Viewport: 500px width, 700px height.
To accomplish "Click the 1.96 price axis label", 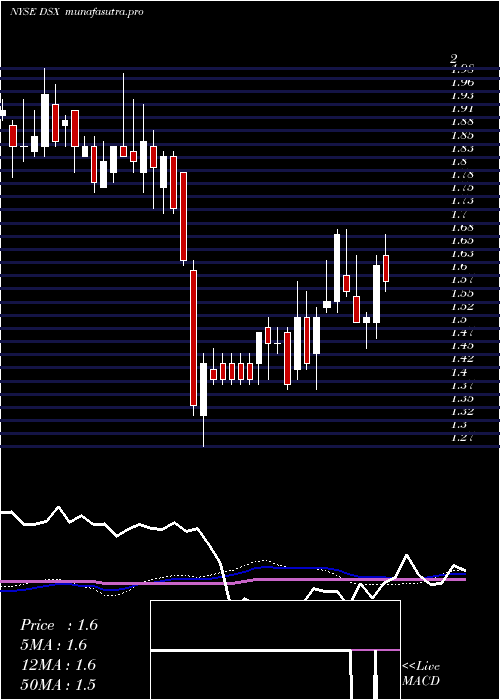I will (462, 83).
